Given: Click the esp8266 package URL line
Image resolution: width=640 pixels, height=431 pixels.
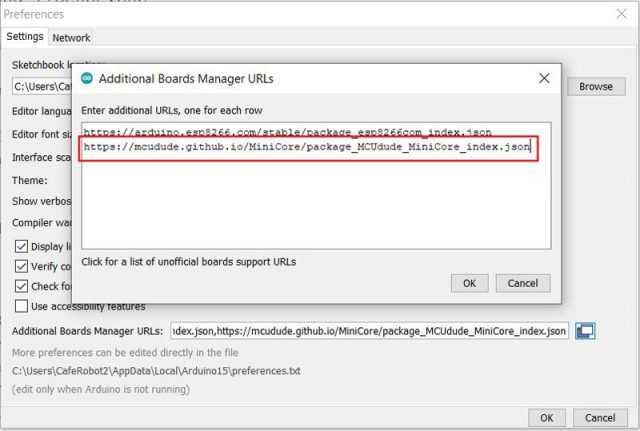Looking at the screenshot, I should (x=286, y=132).
